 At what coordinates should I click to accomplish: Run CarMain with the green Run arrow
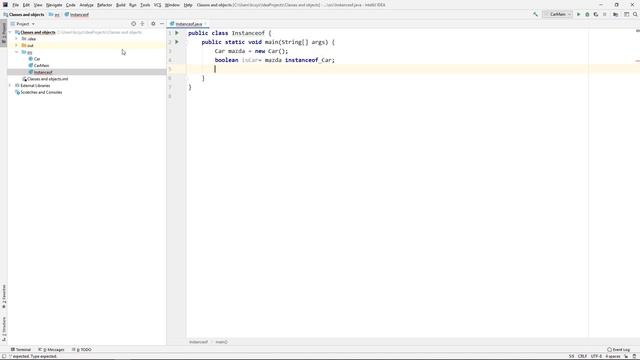578,14
